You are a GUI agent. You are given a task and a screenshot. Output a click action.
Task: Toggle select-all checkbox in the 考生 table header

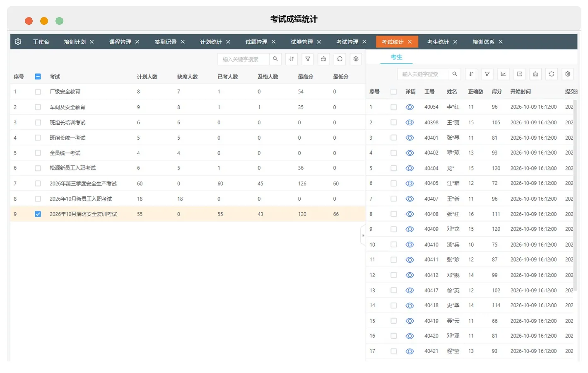[x=393, y=92]
